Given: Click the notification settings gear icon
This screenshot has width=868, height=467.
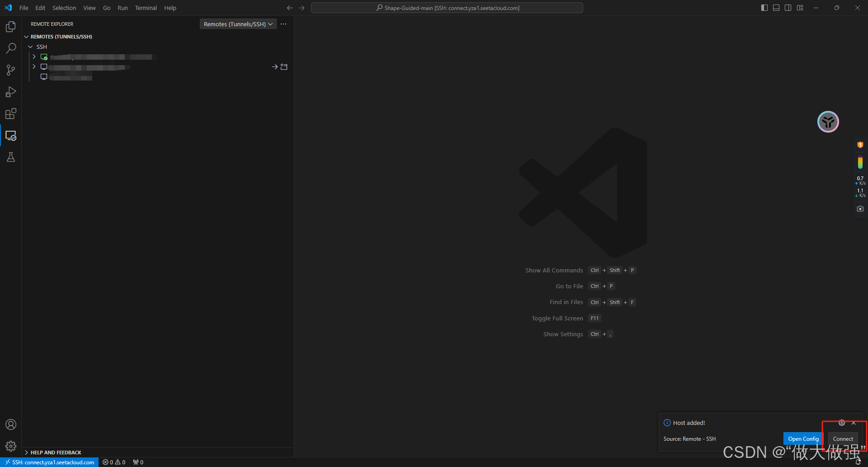Looking at the screenshot, I should pos(842,423).
